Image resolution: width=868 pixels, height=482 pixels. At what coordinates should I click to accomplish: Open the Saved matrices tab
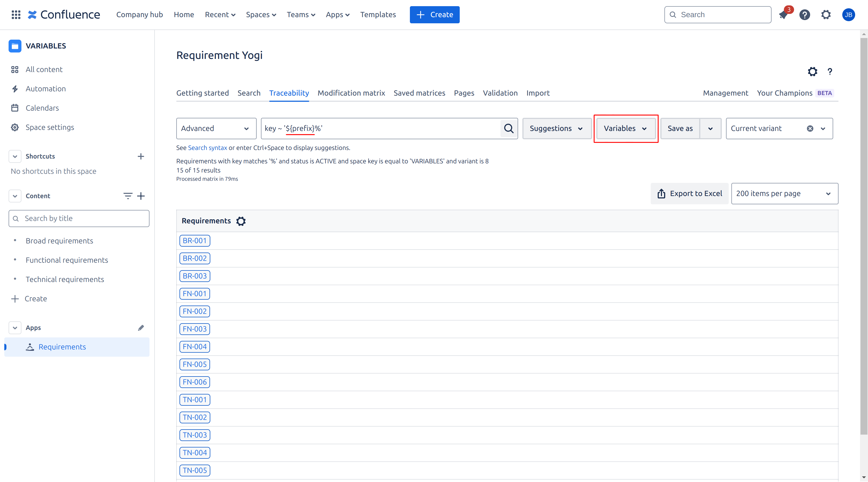click(x=419, y=93)
